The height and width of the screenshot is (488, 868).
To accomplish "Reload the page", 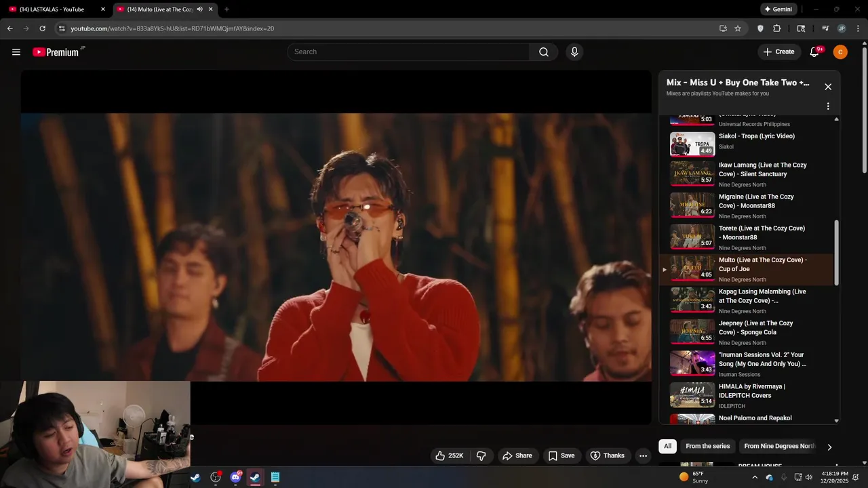I will point(43,28).
